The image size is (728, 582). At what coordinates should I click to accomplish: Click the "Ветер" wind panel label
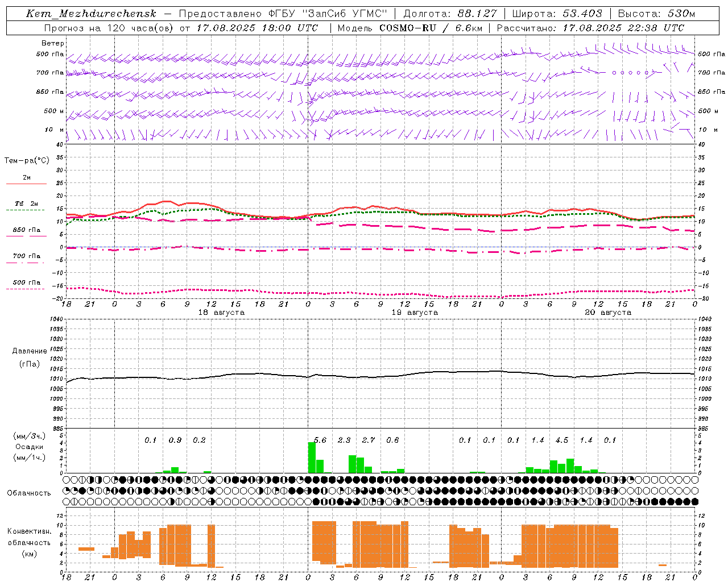pos(53,43)
